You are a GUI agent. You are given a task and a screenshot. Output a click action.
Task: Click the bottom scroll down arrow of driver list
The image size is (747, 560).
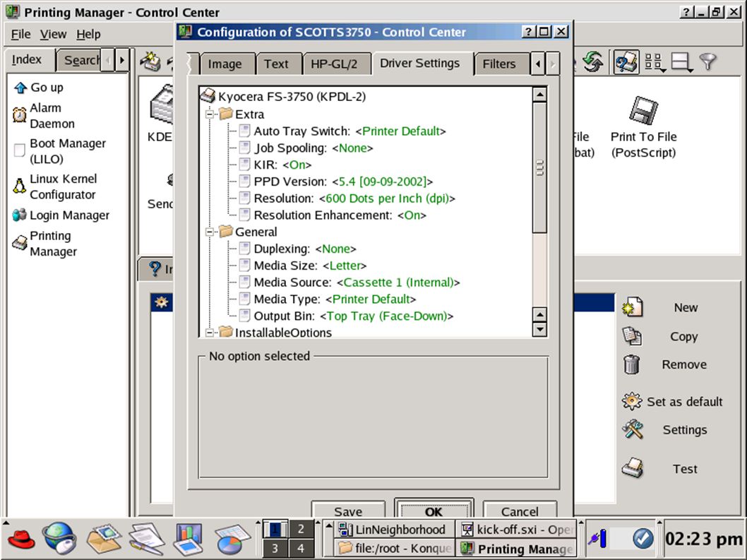pos(539,329)
